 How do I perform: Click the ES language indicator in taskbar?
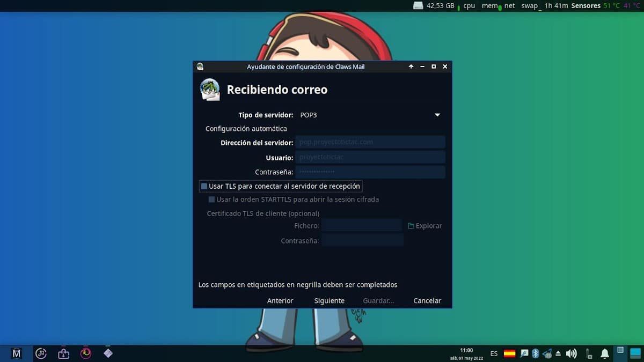click(x=494, y=353)
